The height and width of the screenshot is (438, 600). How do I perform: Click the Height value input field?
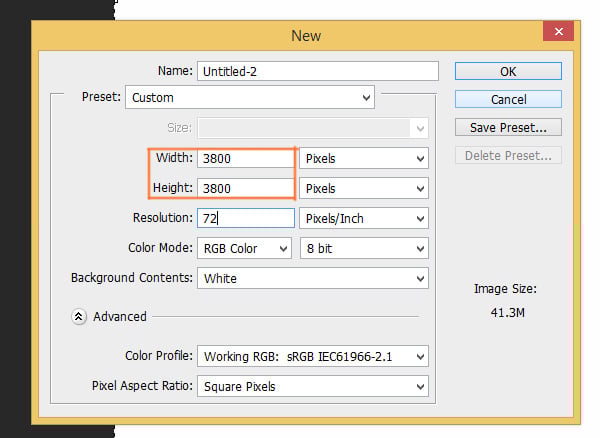click(x=245, y=188)
